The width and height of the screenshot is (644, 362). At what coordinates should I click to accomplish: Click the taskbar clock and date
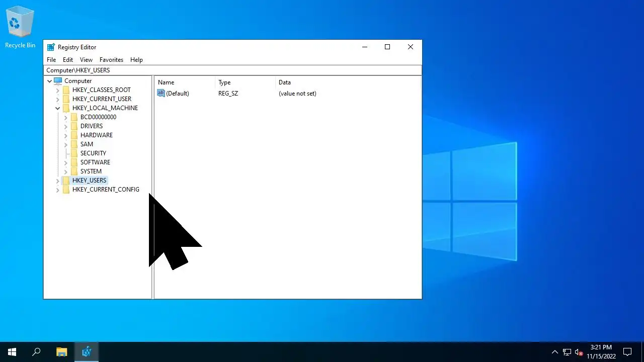tap(601, 352)
